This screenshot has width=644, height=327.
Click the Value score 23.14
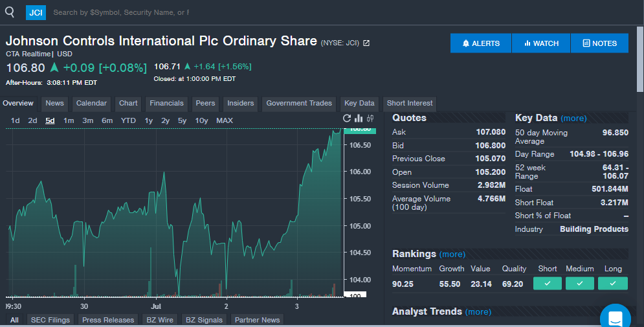pos(481,284)
